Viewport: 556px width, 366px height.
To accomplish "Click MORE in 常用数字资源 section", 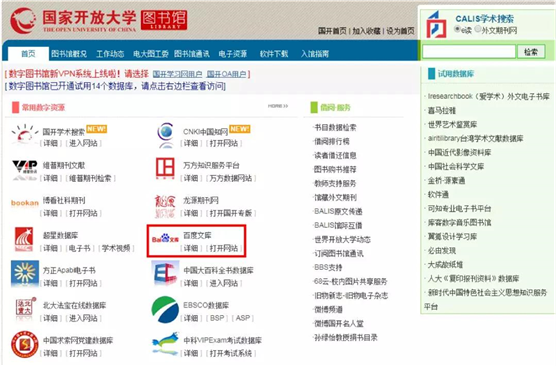I will (278, 106).
